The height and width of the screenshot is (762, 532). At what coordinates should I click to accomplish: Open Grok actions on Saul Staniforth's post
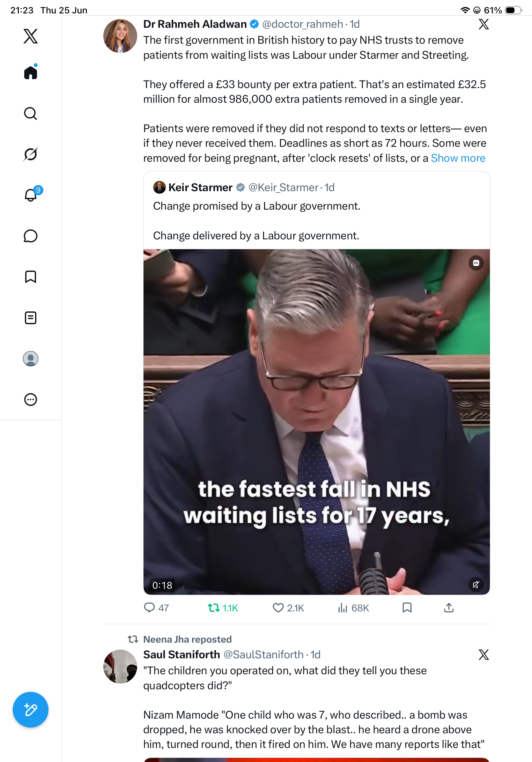484,655
